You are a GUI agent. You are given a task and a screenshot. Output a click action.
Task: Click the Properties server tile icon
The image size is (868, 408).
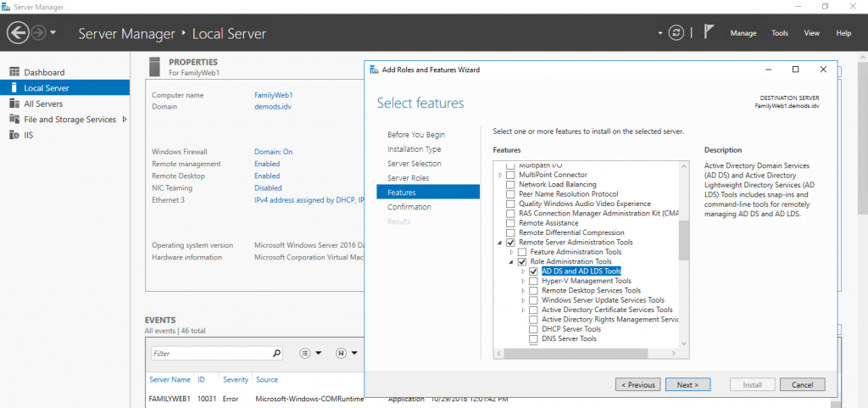pyautogui.click(x=156, y=66)
